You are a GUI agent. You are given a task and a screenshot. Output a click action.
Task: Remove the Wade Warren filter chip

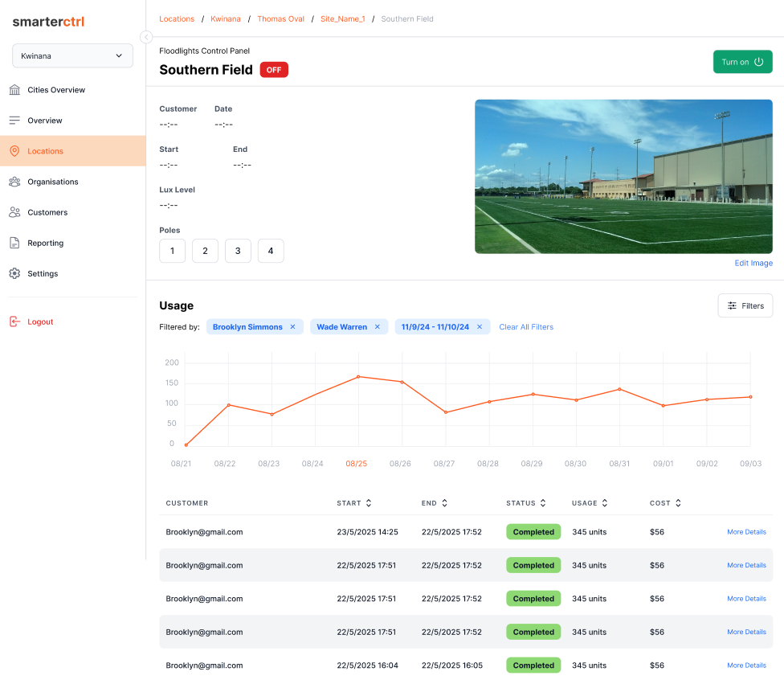(378, 327)
